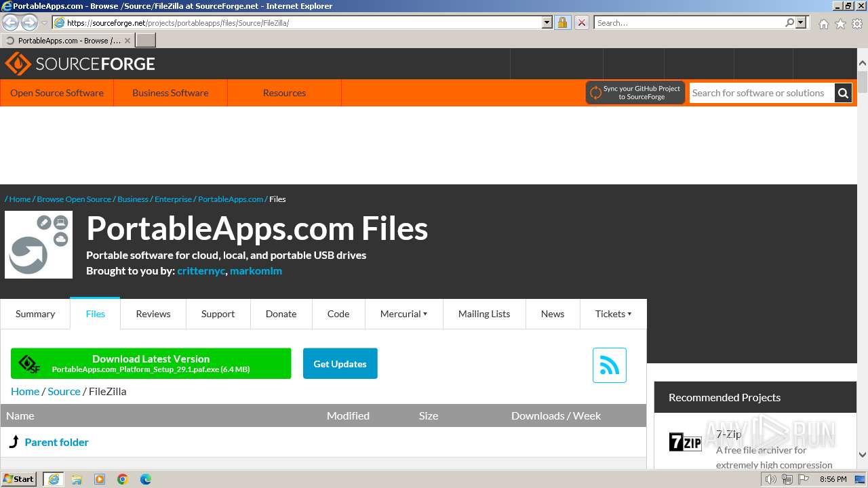Click Sync your GitHub Project button

click(x=635, y=93)
